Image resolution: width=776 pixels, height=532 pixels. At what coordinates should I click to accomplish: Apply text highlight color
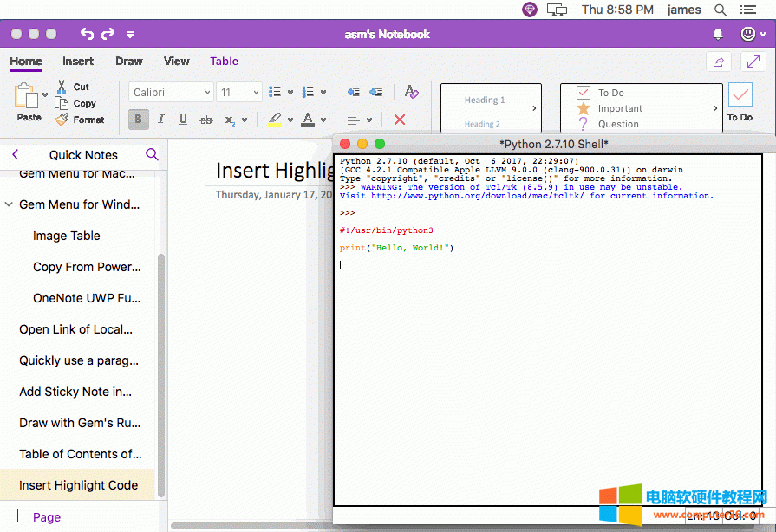[x=276, y=118]
